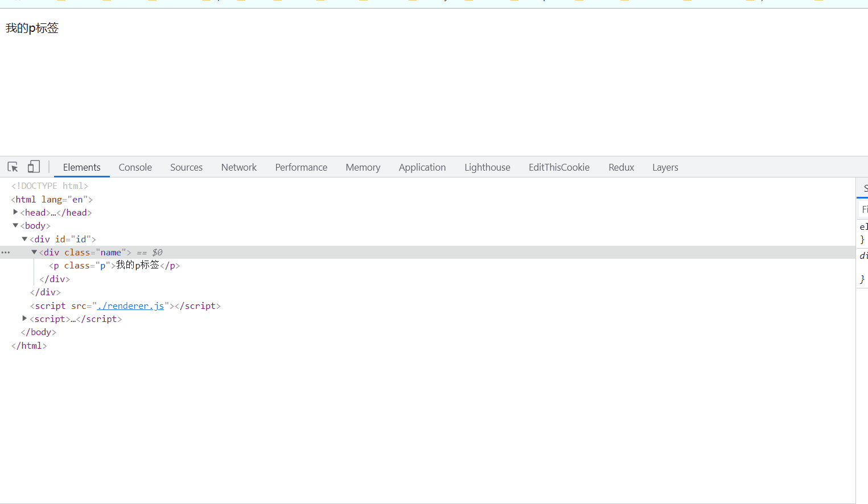
Task: Collapse the div class="name" node
Action: pos(34,252)
